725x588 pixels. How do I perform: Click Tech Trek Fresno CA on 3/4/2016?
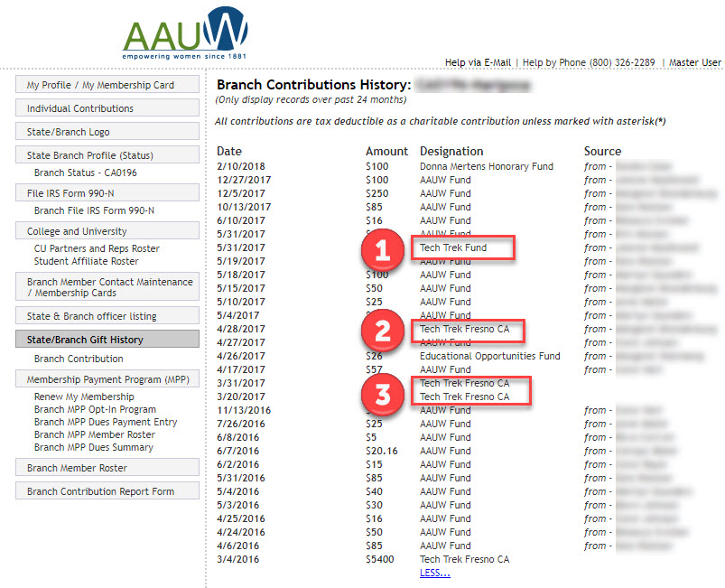tap(464, 559)
